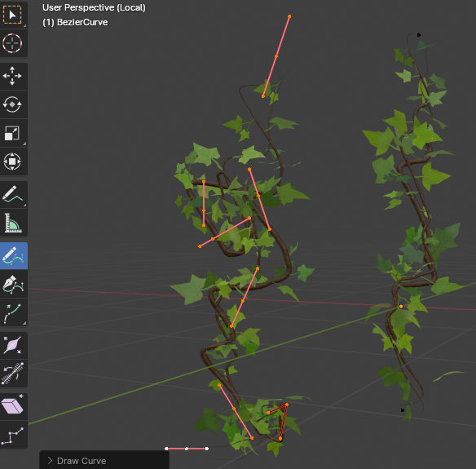The width and height of the screenshot is (476, 469).
Task: Choose the Extrude curve tool
Action: coord(12,312)
